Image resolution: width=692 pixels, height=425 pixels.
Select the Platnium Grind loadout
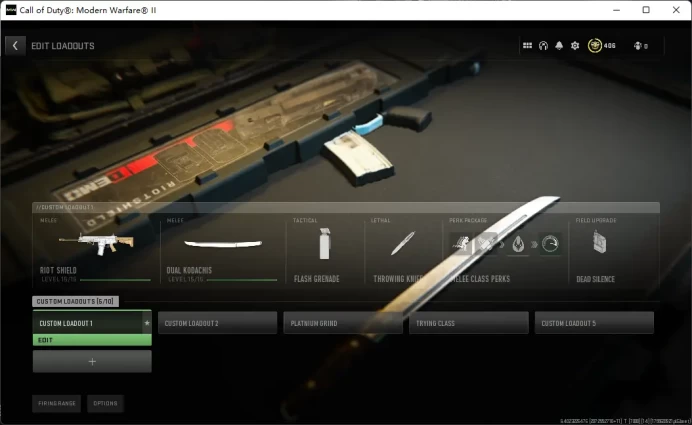343,323
